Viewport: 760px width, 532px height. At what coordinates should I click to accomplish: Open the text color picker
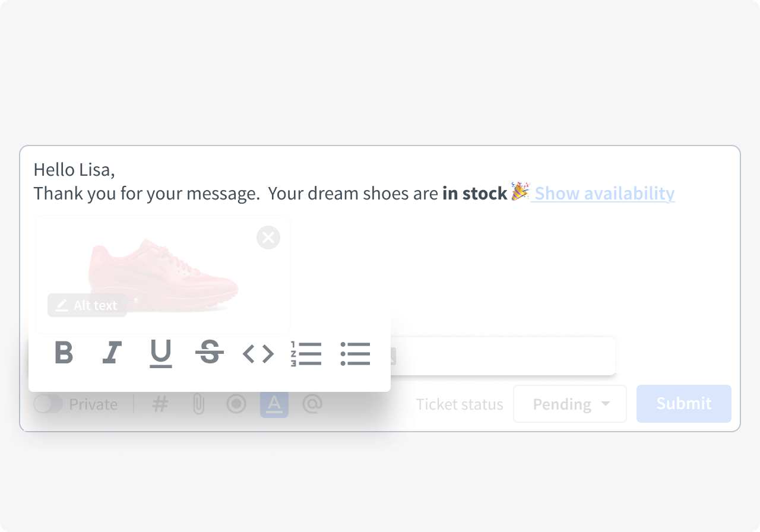(274, 404)
